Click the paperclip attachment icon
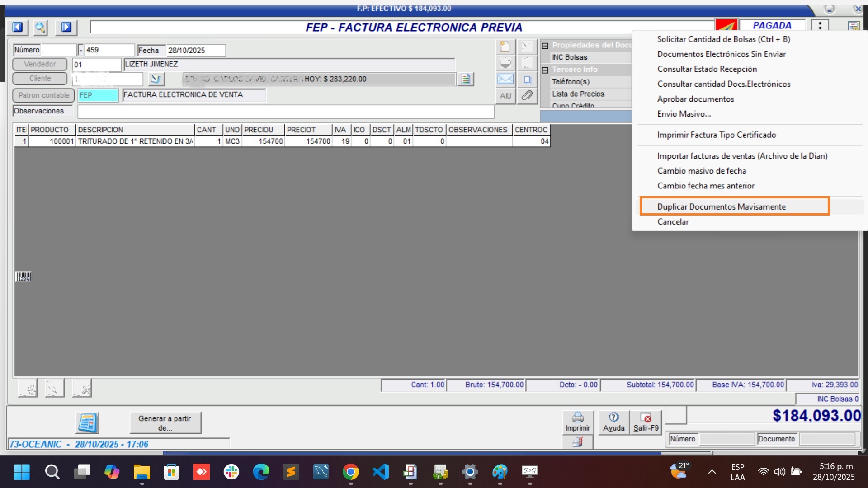This screenshot has width=868, height=488. (527, 95)
